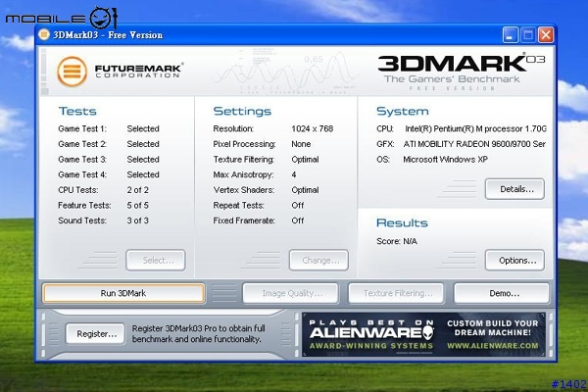The height and width of the screenshot is (392, 588).
Task: Click the Alienware alien head logo
Action: 428,331
